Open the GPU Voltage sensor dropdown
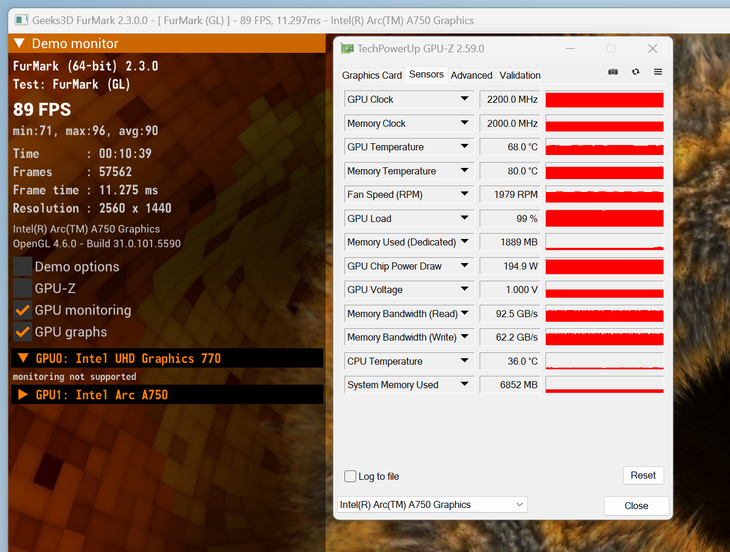This screenshot has width=730, height=552. (464, 289)
